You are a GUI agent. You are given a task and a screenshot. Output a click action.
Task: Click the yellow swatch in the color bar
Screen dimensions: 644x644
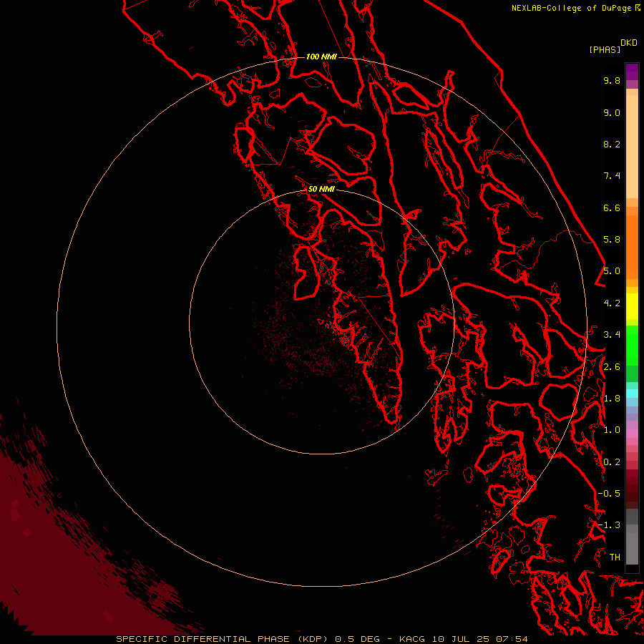coord(632,306)
